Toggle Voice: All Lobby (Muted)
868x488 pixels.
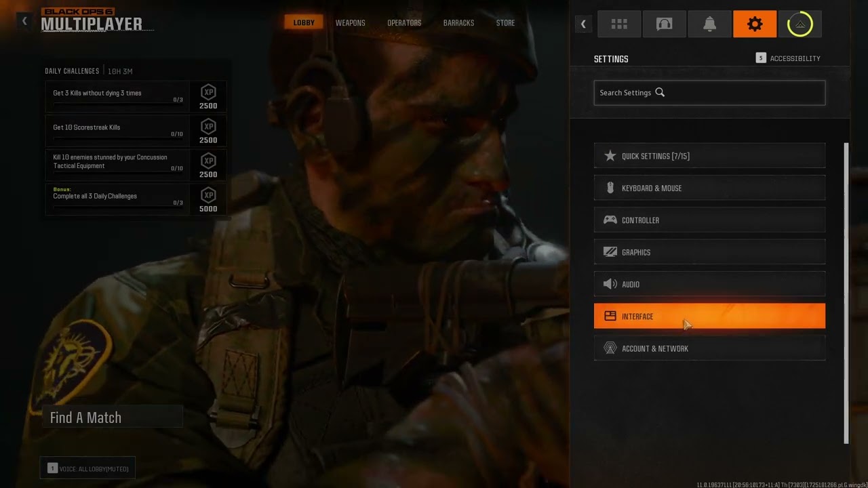point(87,468)
